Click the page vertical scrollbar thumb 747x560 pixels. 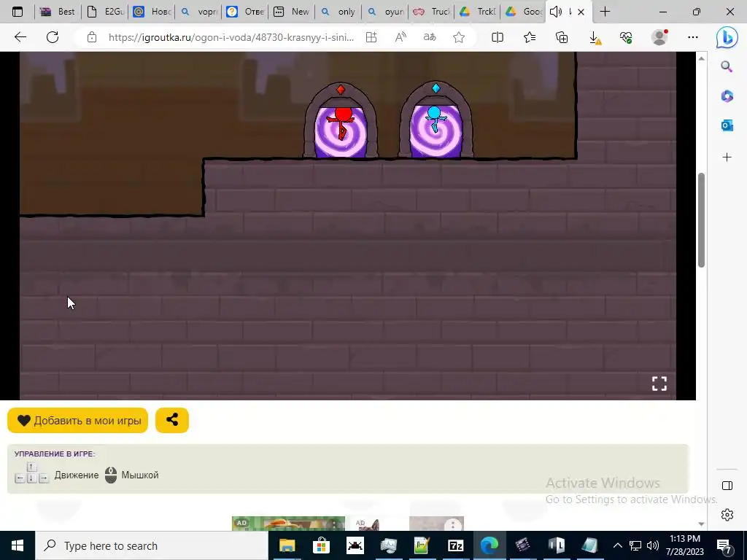(701, 220)
